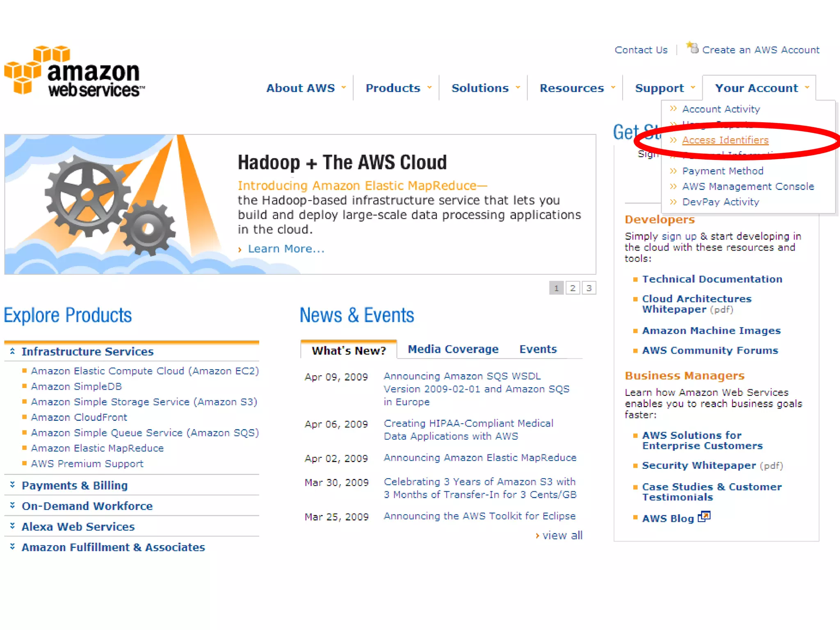Choose Access Identifiers in the account menu
840x630 pixels.
coord(725,140)
